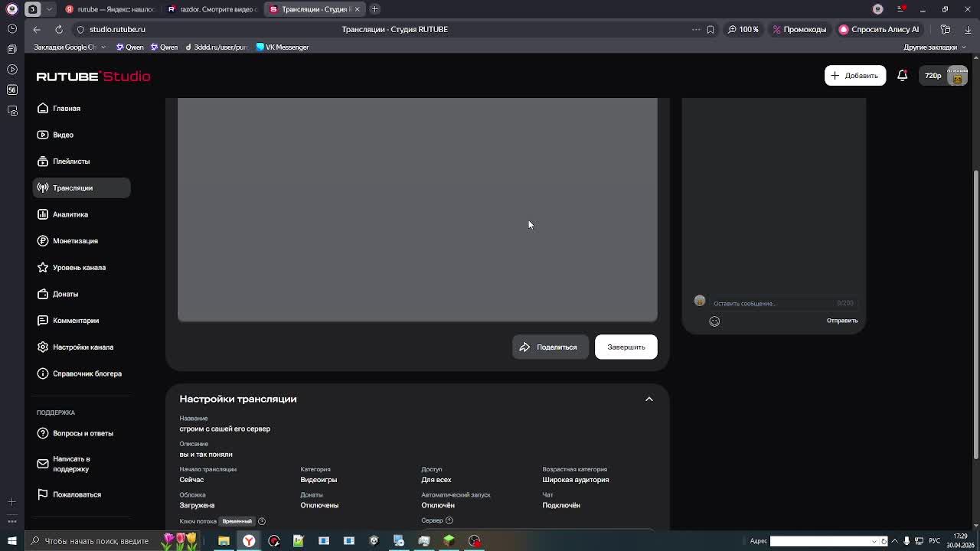Send the chat message with Отправить
Viewport: 980px width, 551px height.
pyautogui.click(x=842, y=321)
